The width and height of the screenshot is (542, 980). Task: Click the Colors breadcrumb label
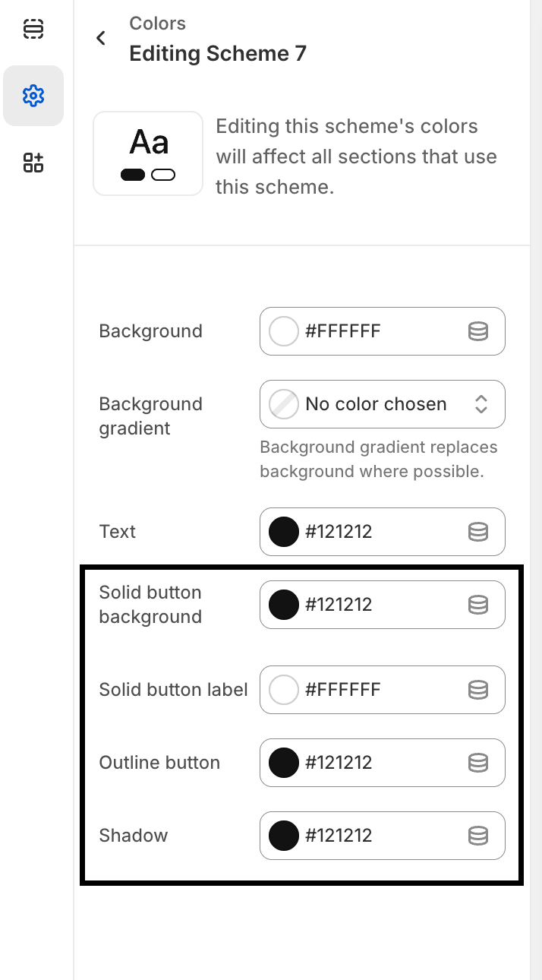coord(158,24)
